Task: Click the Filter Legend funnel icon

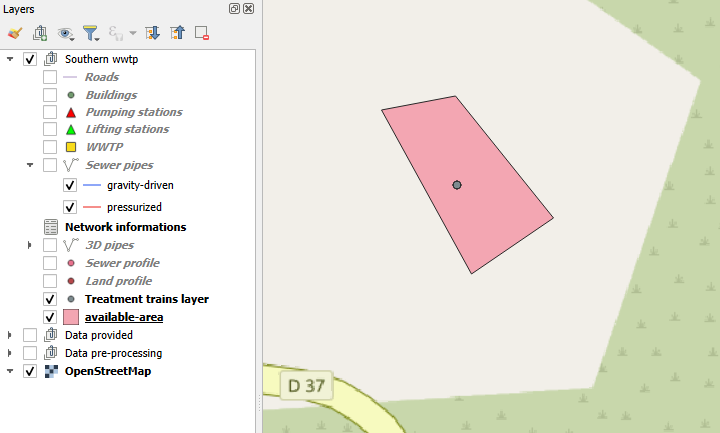Action: pos(91,33)
